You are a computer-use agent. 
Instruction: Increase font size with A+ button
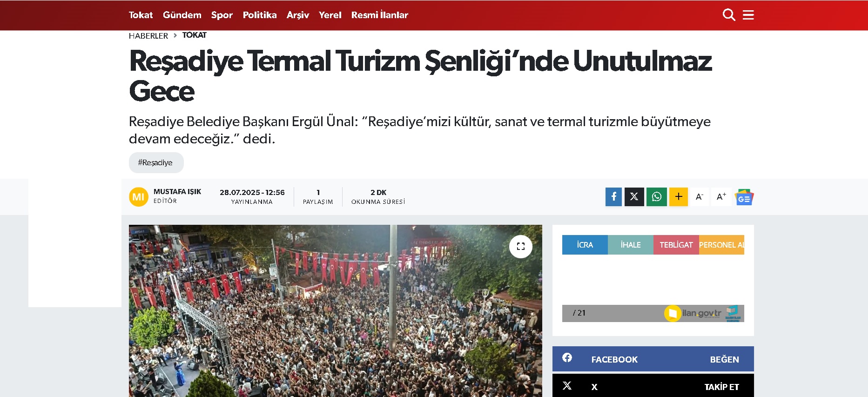(x=721, y=197)
